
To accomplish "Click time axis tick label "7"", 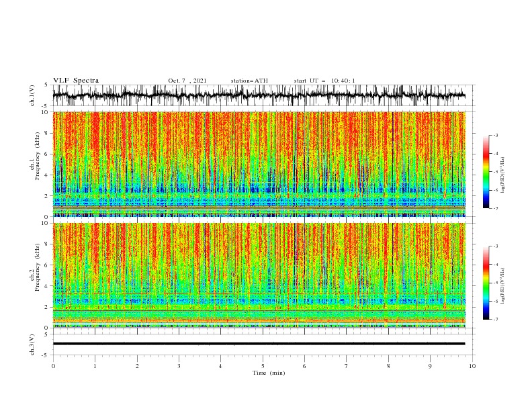I will [347, 366].
